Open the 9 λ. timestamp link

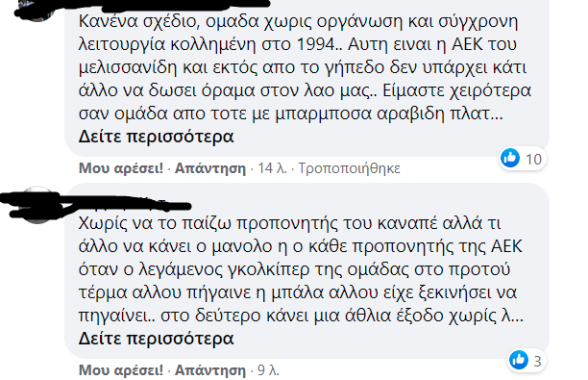pyautogui.click(x=268, y=369)
